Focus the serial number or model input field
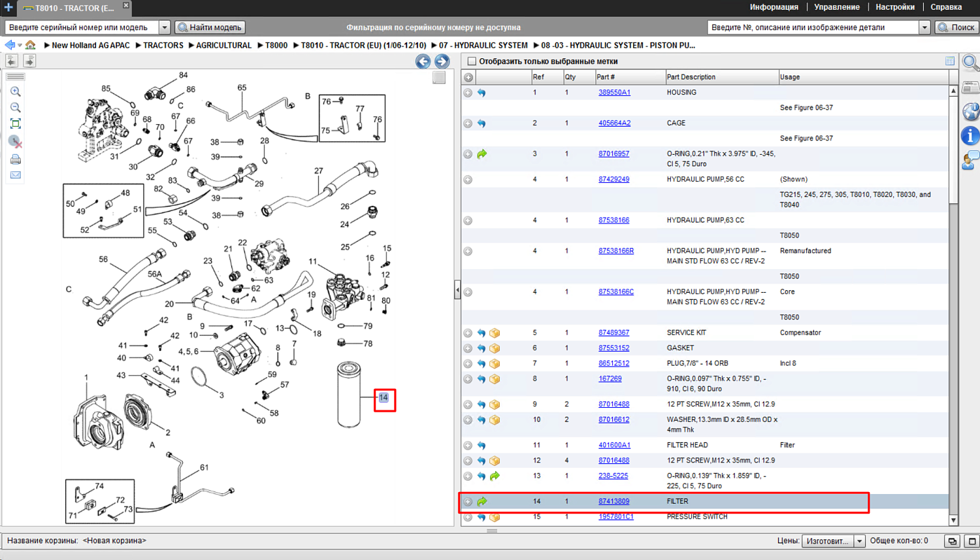980x560 pixels. [82, 27]
